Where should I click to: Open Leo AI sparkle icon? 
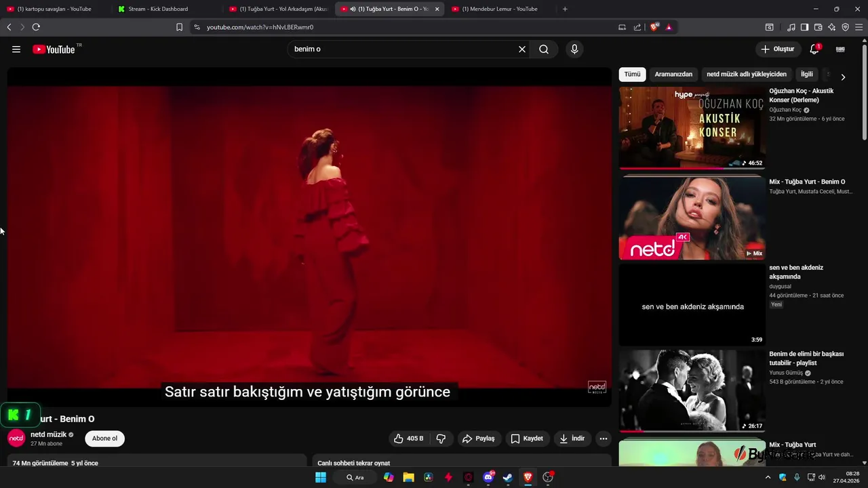(832, 27)
